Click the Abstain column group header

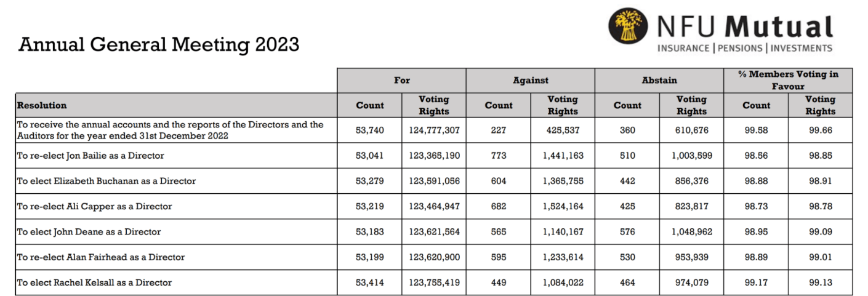659,80
